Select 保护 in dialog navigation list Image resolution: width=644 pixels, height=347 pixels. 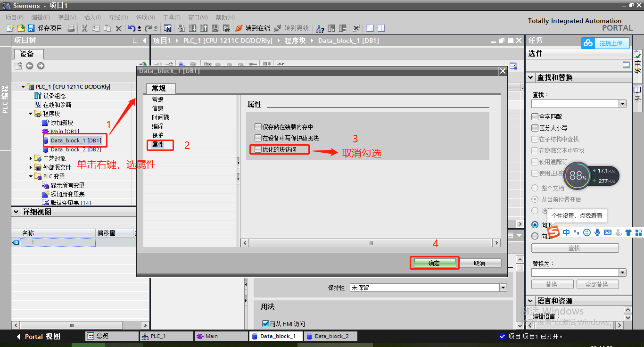click(x=157, y=135)
